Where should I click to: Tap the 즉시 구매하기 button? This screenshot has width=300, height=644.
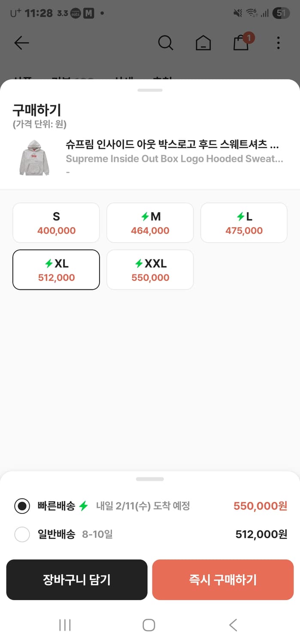[x=223, y=580]
